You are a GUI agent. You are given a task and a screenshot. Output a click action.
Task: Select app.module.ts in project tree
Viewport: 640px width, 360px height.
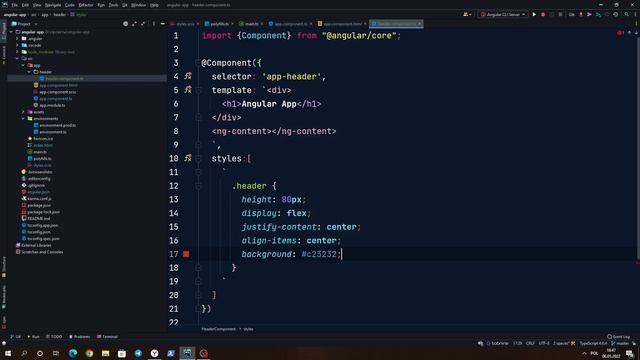click(49, 105)
